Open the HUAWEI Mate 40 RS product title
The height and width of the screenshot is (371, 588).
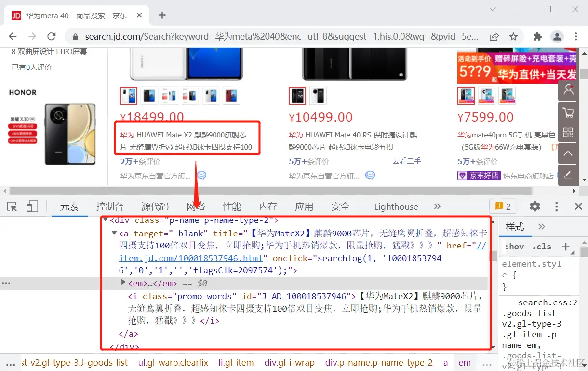click(353, 141)
